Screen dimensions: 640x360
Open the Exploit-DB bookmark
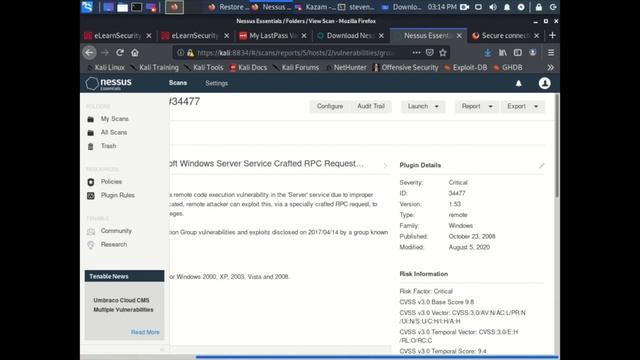[466, 67]
